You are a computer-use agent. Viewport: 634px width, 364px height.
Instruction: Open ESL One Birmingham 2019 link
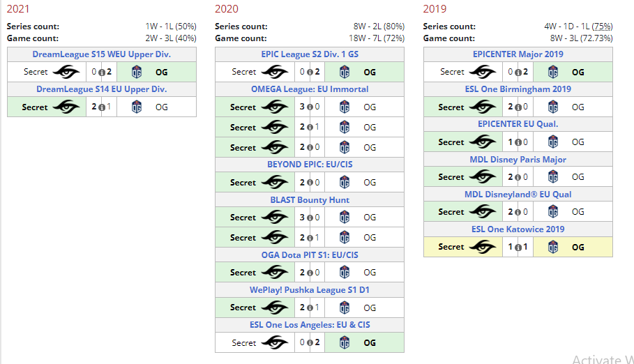pyautogui.click(x=518, y=89)
